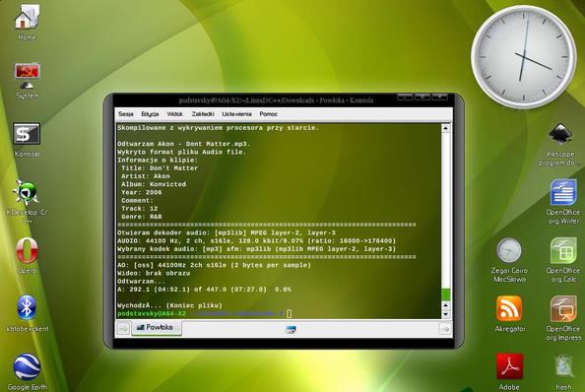
Task: Click the 'A: 292.1 (04:52.1)' progress line
Action: pyautogui.click(x=204, y=290)
